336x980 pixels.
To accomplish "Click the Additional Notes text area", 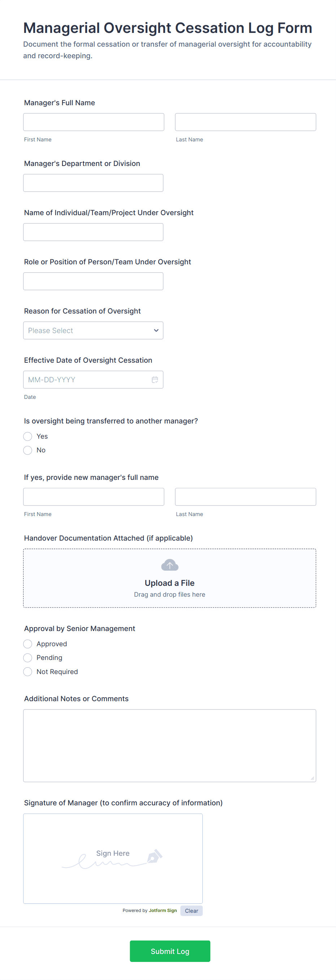I will (169, 746).
